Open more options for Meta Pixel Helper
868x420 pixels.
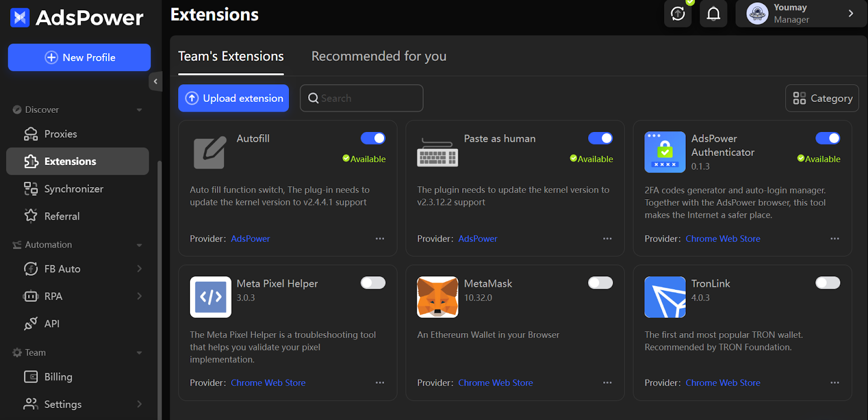point(380,383)
